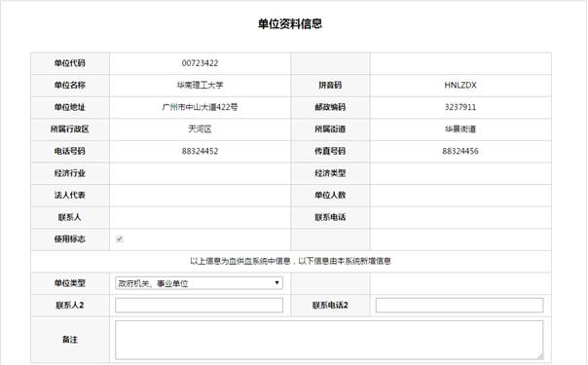Screen dimensions: 588x365
Task: Click the postal code 3237911
Action: point(460,107)
